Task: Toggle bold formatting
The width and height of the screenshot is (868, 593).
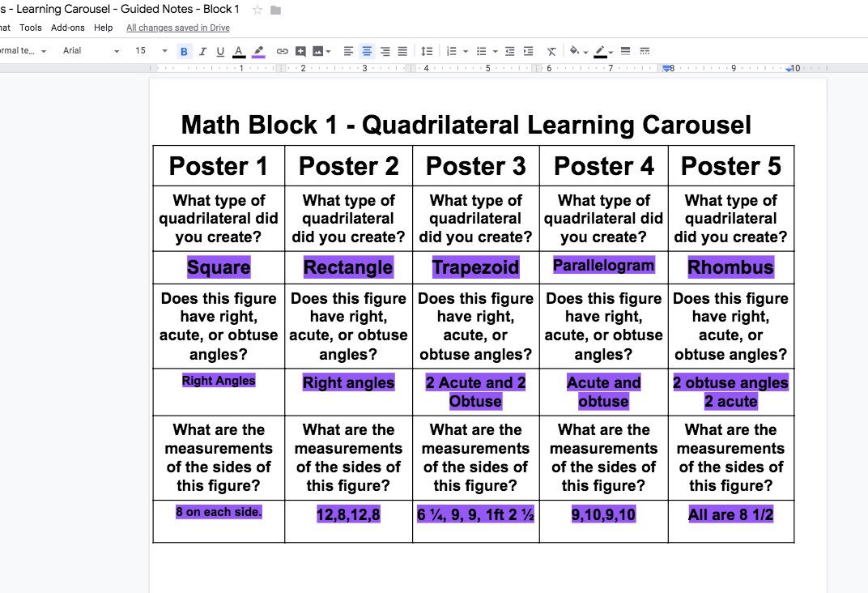Action: [x=184, y=52]
